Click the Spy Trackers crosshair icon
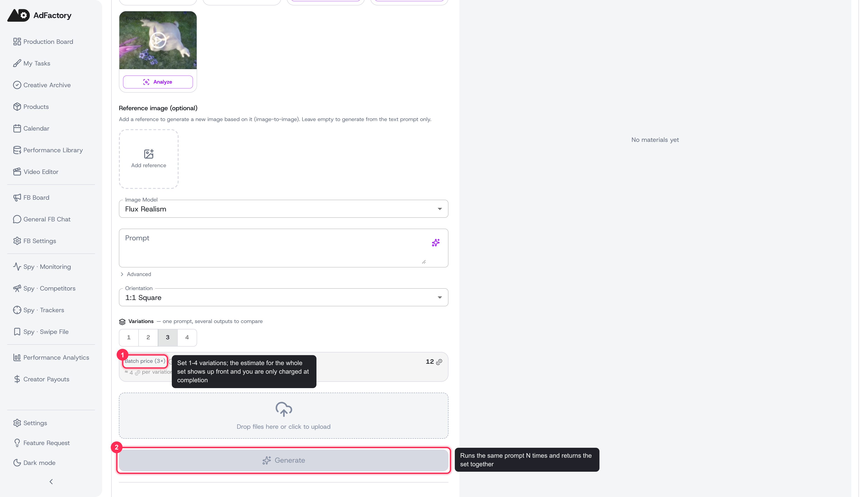868x497 pixels. click(x=17, y=310)
